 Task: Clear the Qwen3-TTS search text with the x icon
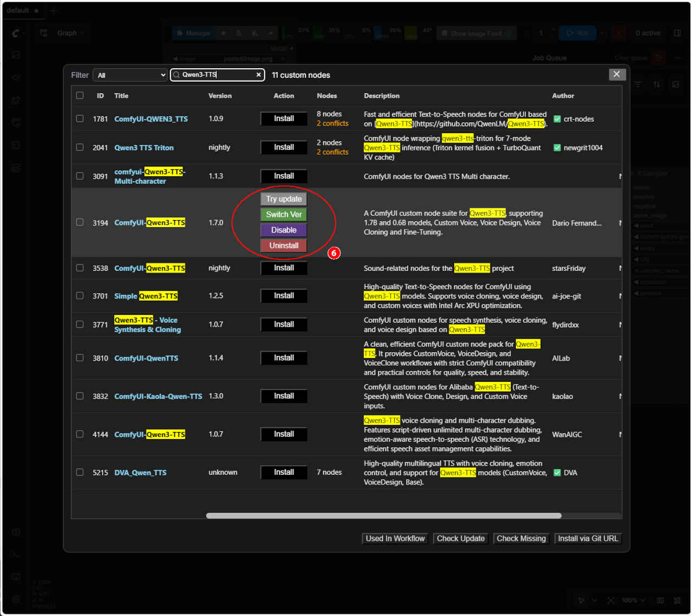[x=258, y=75]
